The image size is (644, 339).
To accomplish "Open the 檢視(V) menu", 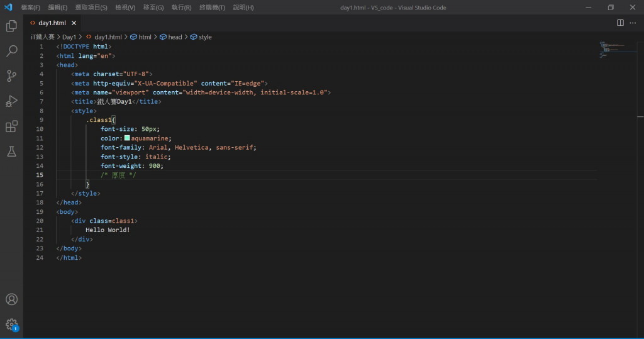I will pos(125,8).
